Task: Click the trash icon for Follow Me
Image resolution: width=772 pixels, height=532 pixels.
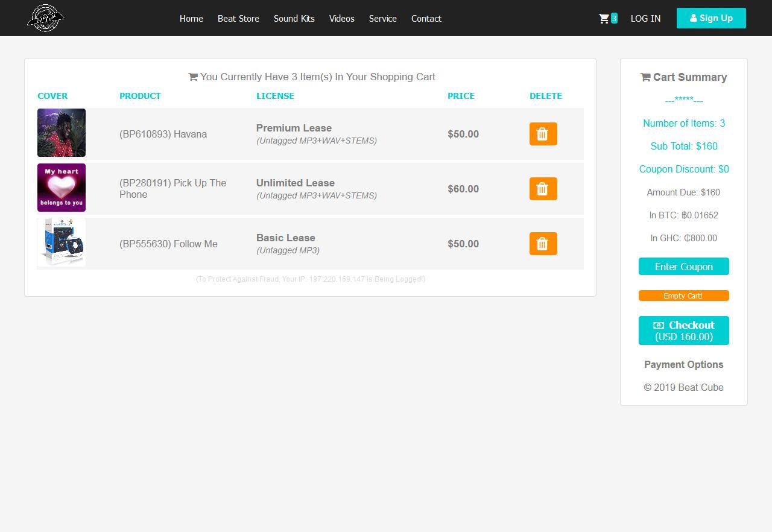Action: coord(542,244)
